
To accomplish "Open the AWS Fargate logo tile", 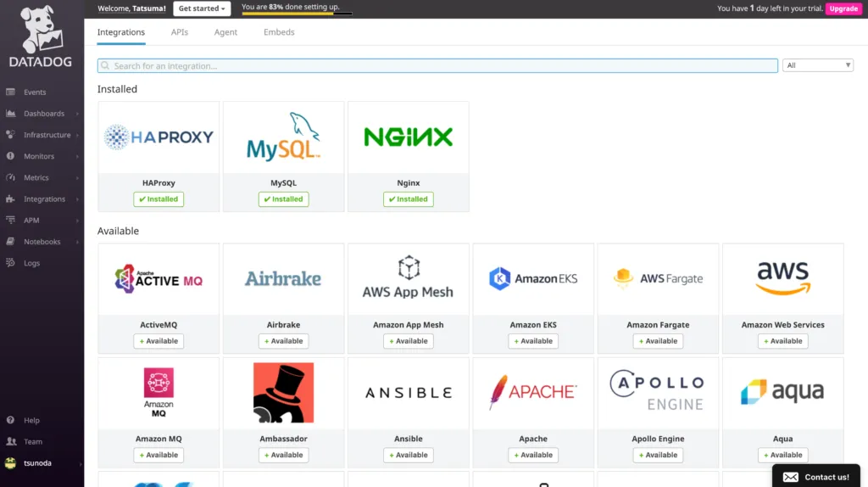I will 658,278.
